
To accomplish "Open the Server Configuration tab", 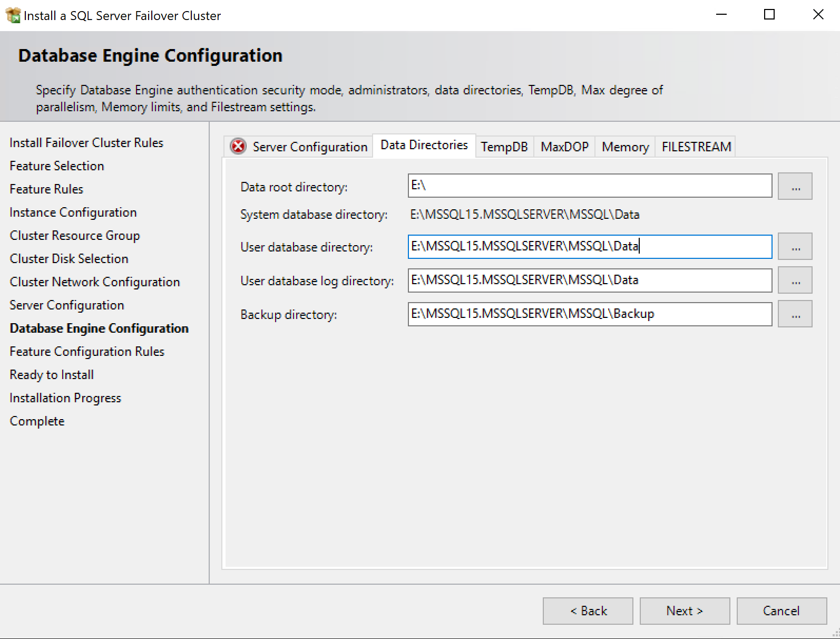I will pos(309,147).
